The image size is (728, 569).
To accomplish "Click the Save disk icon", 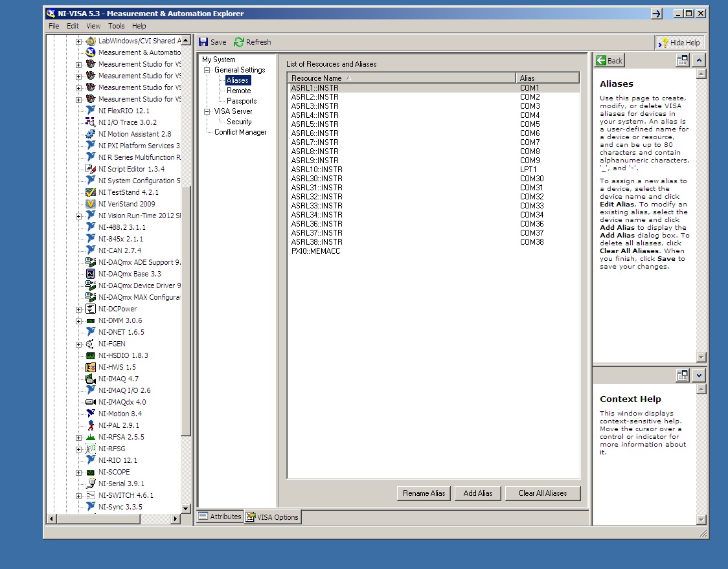I will (203, 42).
